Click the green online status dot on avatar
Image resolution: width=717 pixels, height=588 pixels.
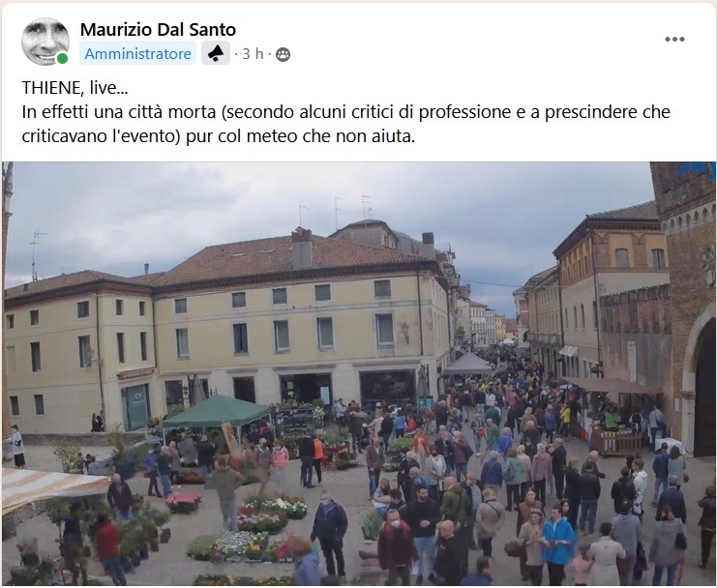tap(62, 58)
